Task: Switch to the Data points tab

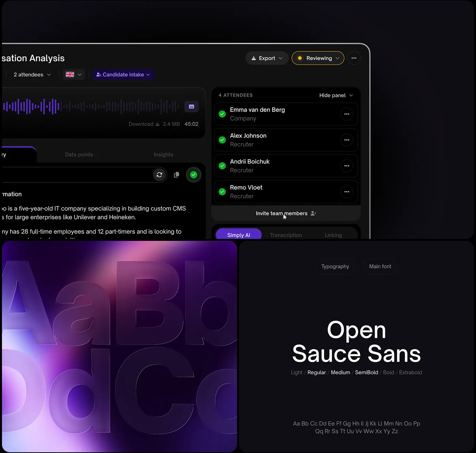Action: [79, 155]
